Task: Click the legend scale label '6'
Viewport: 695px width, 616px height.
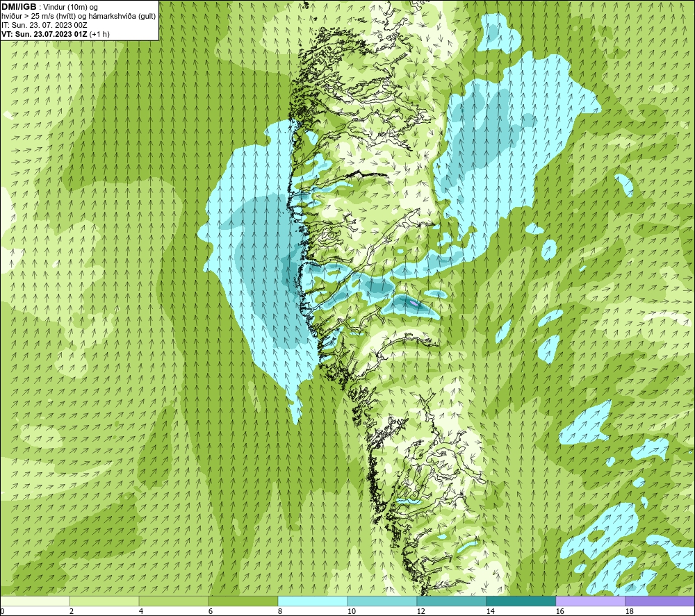Action: click(x=211, y=611)
